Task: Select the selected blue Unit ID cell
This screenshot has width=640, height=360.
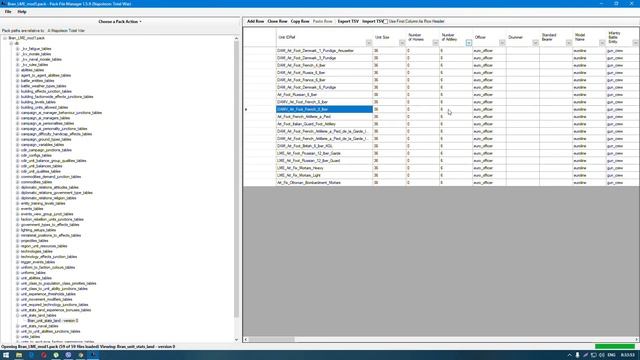Action: click(x=324, y=109)
